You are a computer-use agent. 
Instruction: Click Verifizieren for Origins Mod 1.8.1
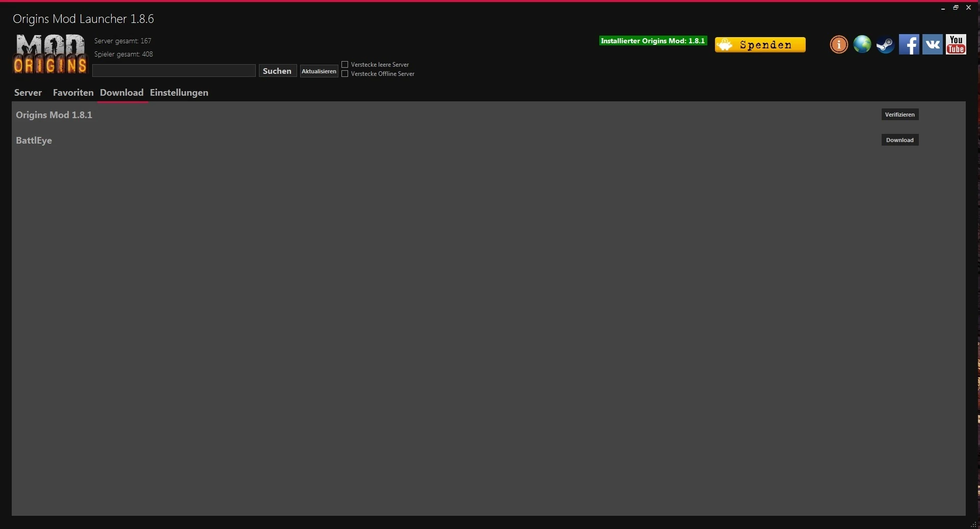[x=900, y=115]
